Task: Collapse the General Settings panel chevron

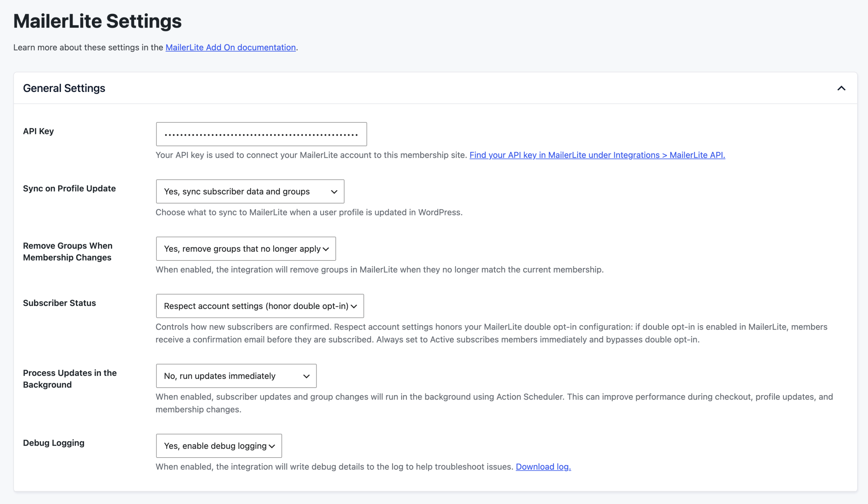Action: pyautogui.click(x=841, y=88)
